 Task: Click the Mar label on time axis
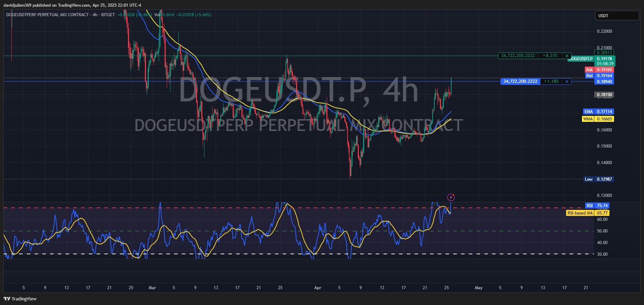coord(152,288)
